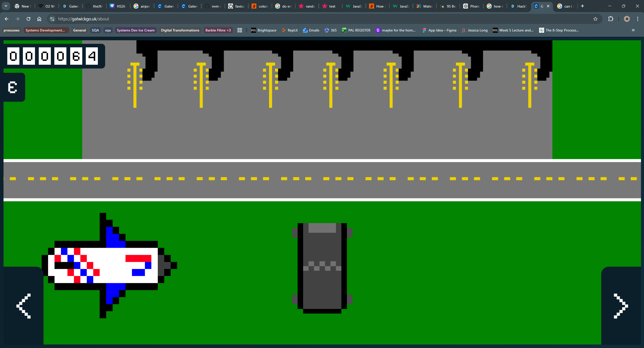The width and height of the screenshot is (644, 348).
Task: Go to browser home page
Action: tap(39, 19)
